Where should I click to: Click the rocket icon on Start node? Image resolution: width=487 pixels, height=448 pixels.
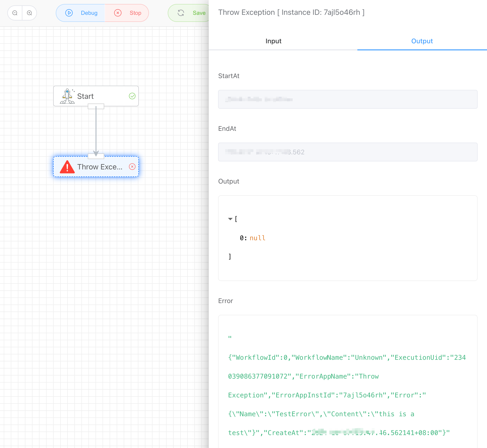tap(67, 96)
